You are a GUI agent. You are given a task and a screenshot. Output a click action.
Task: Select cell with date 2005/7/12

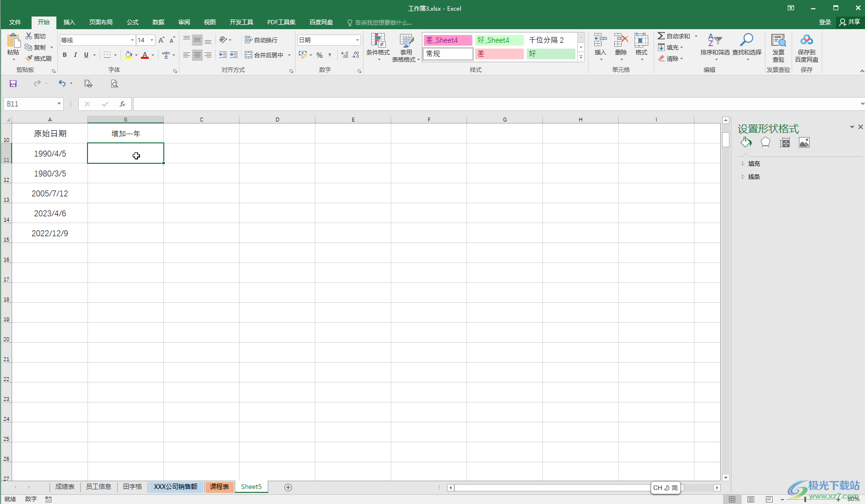coord(50,193)
